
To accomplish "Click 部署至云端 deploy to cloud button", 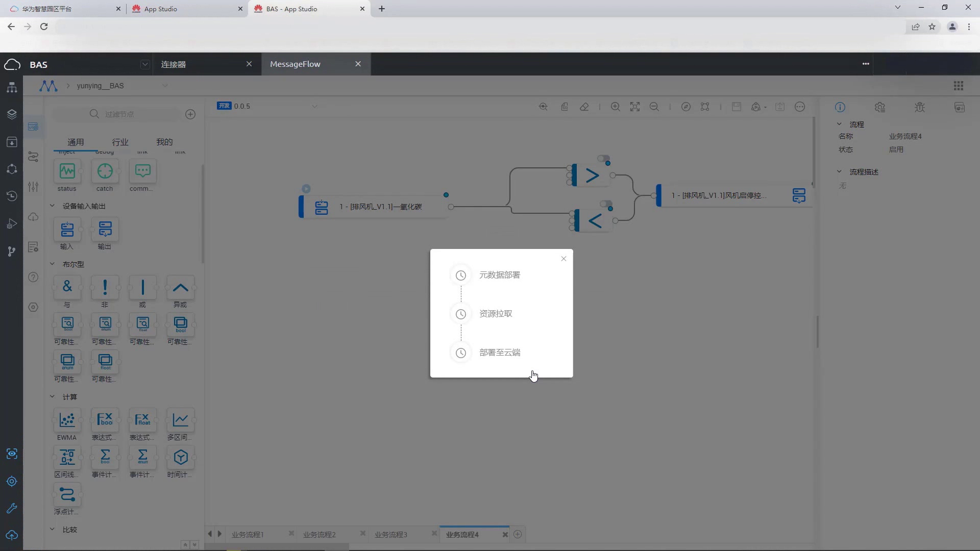I will pos(499,353).
